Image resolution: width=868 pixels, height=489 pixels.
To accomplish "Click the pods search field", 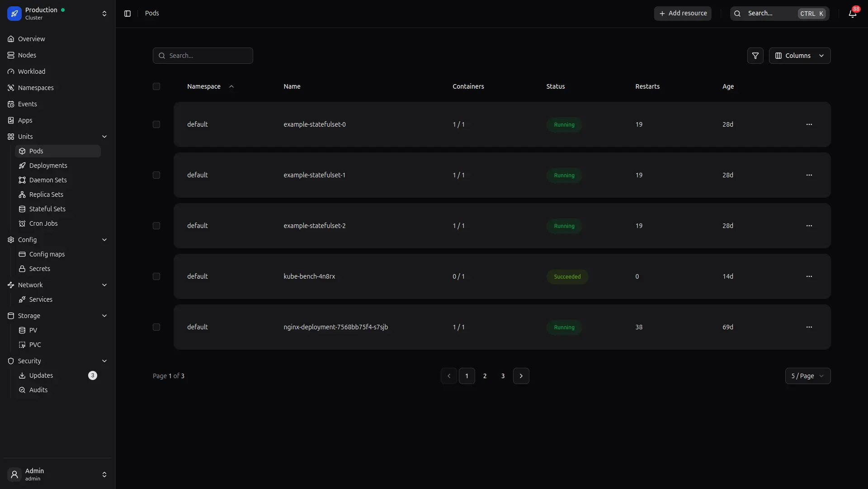I will [203, 55].
